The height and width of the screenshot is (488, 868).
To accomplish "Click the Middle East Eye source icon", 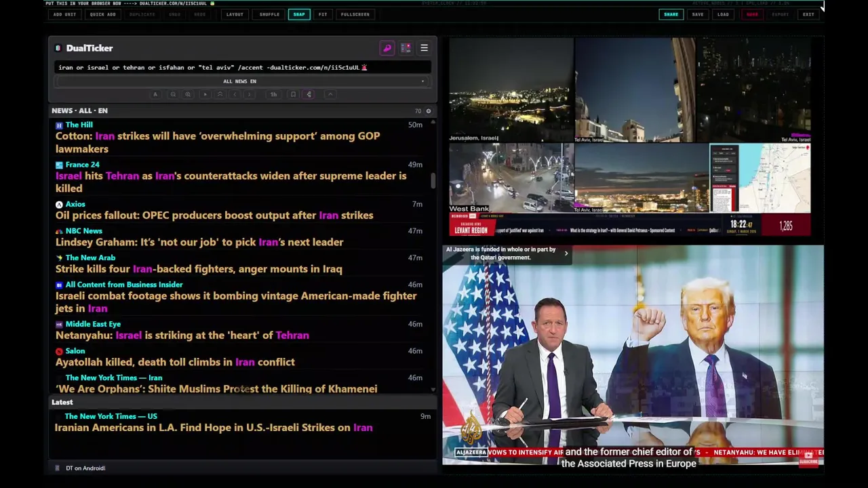I will coord(59,325).
